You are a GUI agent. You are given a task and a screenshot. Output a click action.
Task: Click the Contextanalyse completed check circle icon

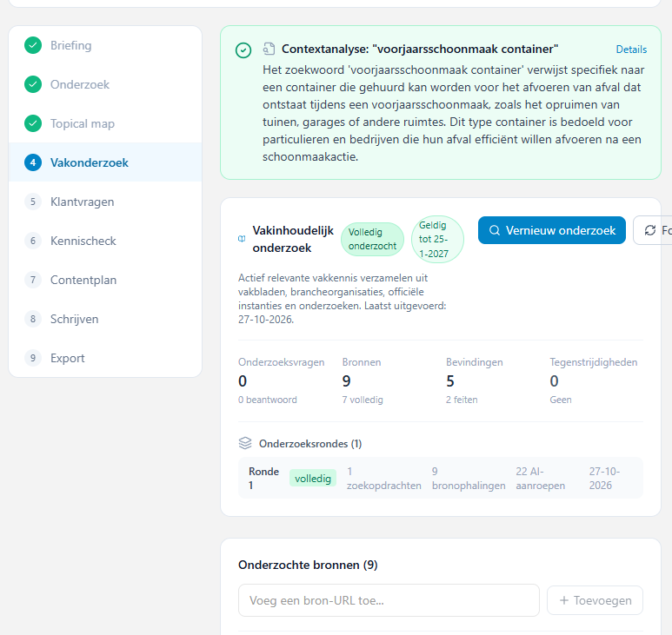(243, 50)
